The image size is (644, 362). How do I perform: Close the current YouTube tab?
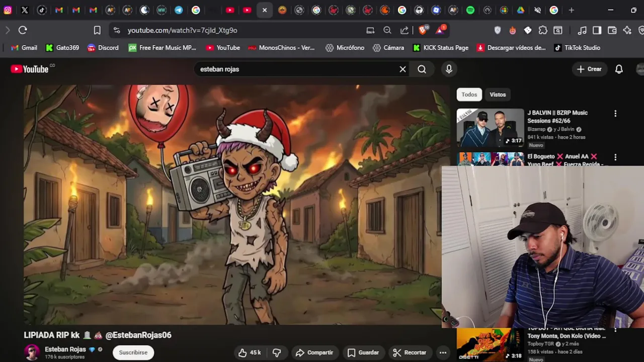pyautogui.click(x=265, y=10)
